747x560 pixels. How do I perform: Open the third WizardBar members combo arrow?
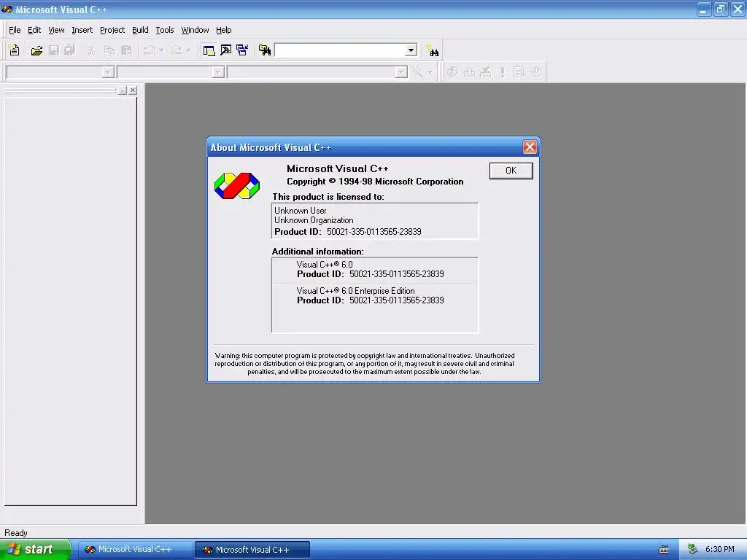click(x=401, y=72)
